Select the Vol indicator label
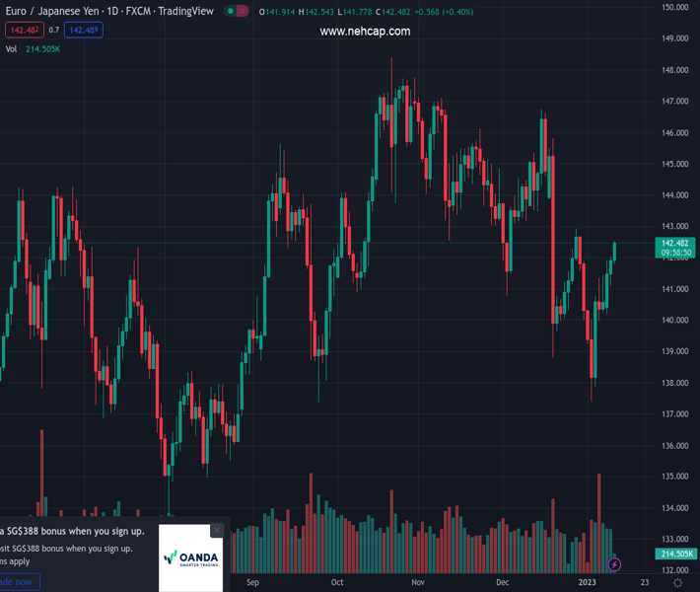The width and height of the screenshot is (700, 592). 11,48
